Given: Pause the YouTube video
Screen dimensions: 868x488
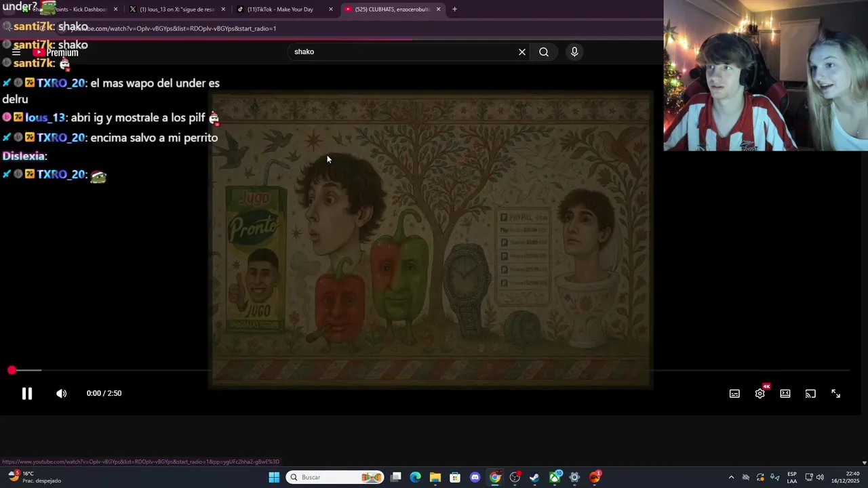Looking at the screenshot, I should 27,393.
